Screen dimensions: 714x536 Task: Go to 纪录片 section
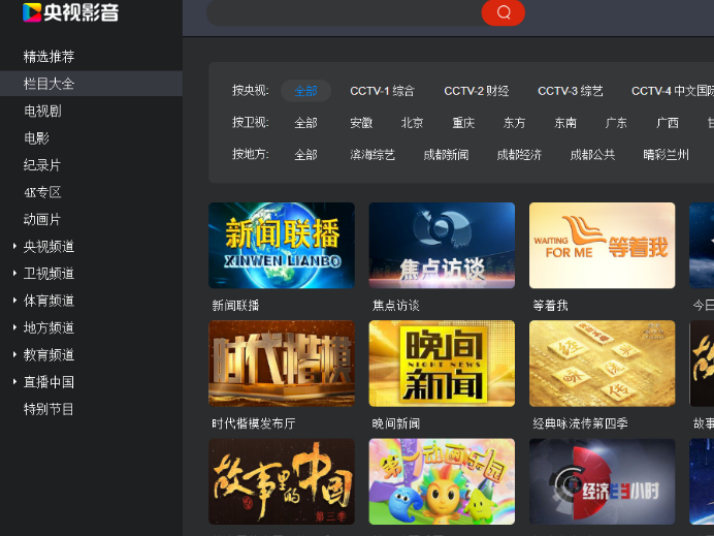[x=42, y=165]
